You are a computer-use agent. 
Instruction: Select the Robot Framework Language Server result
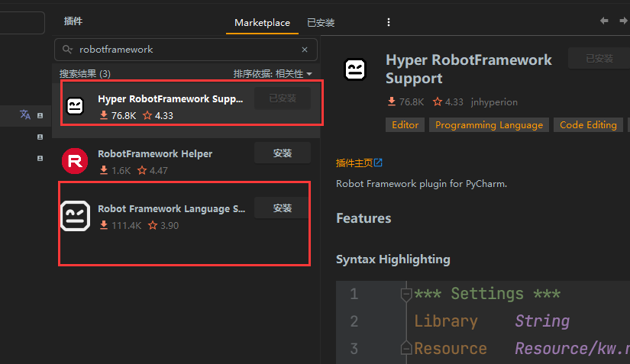click(186, 216)
